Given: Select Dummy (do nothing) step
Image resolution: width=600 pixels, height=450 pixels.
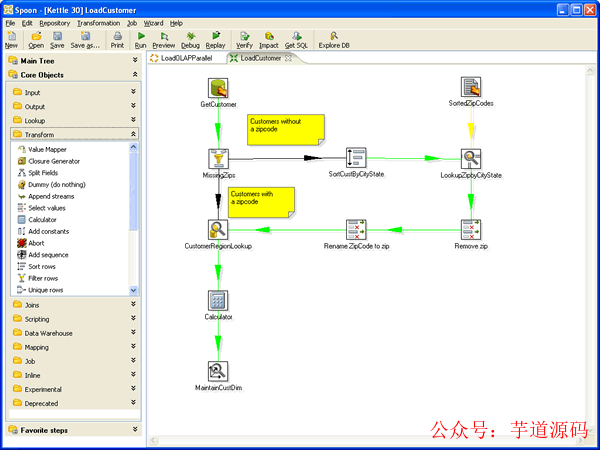Looking at the screenshot, I should [52, 185].
